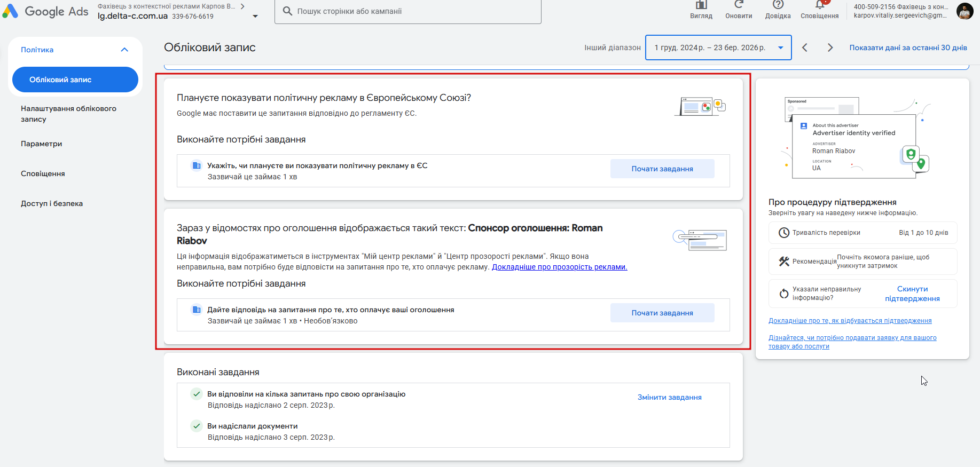
Task: Click account ID 339-676-6619 text
Action: pos(193,17)
